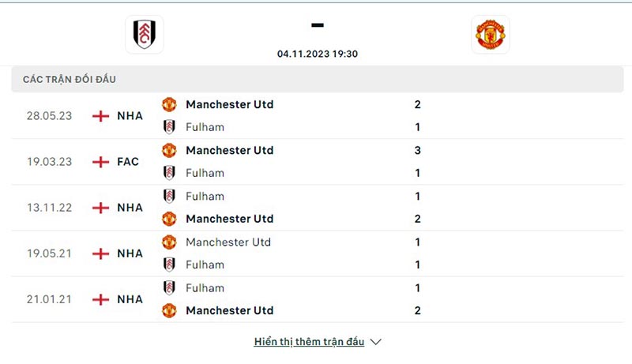Click Manchester Utd logo in 28.05.23 match
The width and height of the screenshot is (632, 364).
pos(169,104)
